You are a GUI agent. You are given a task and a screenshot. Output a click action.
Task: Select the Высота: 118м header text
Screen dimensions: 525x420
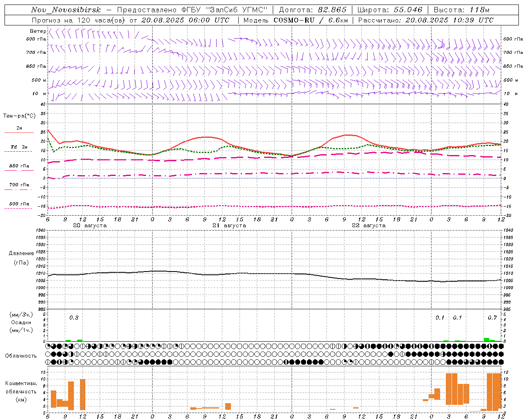(x=461, y=10)
